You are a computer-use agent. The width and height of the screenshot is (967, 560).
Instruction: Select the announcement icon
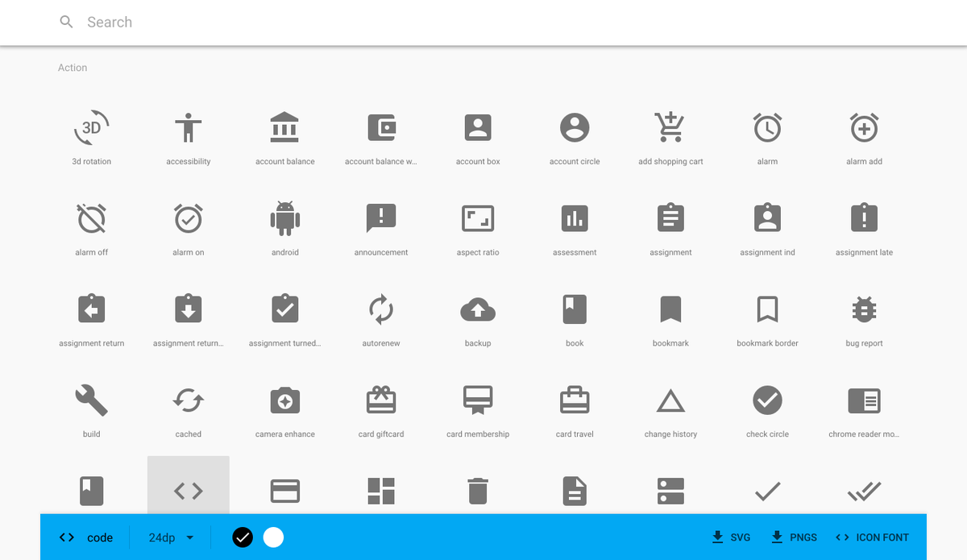click(x=381, y=218)
